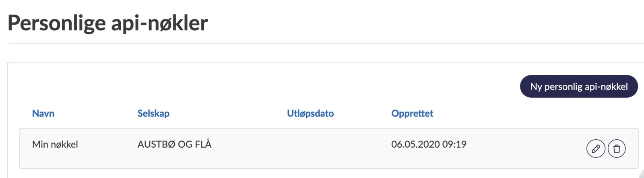Click the blank header area right of Opprettet

point(535,113)
